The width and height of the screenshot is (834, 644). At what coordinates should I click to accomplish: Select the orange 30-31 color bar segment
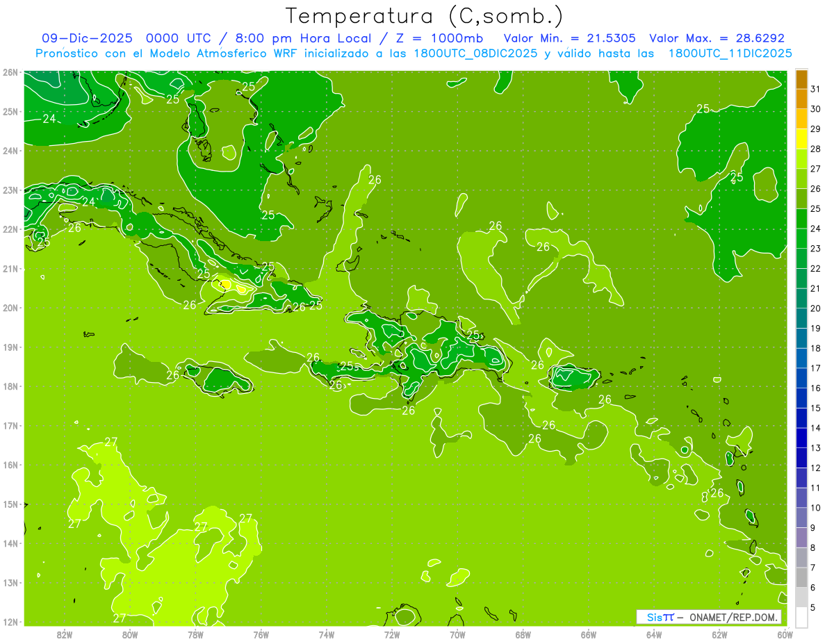(801, 99)
